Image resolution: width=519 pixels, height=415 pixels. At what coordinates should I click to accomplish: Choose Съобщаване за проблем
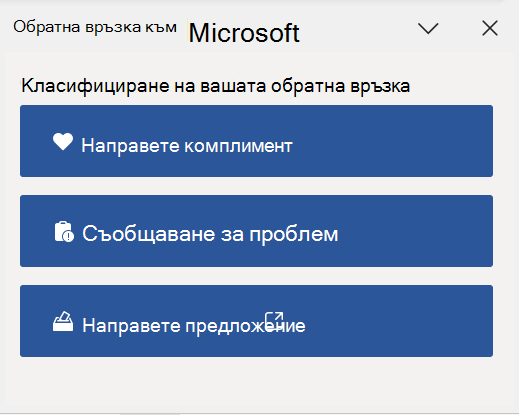256,231
